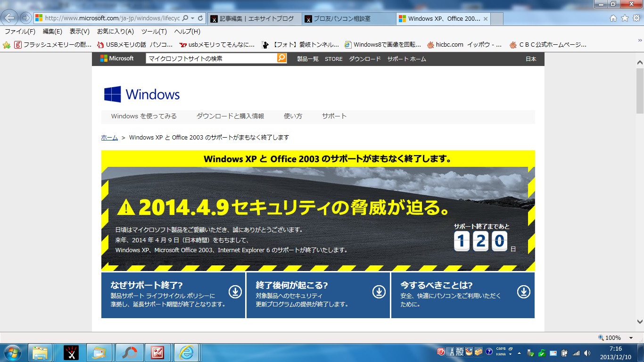Open the フラッシュメモリーの耐... bookmark
This screenshot has width=644, height=362.
click(53, 45)
